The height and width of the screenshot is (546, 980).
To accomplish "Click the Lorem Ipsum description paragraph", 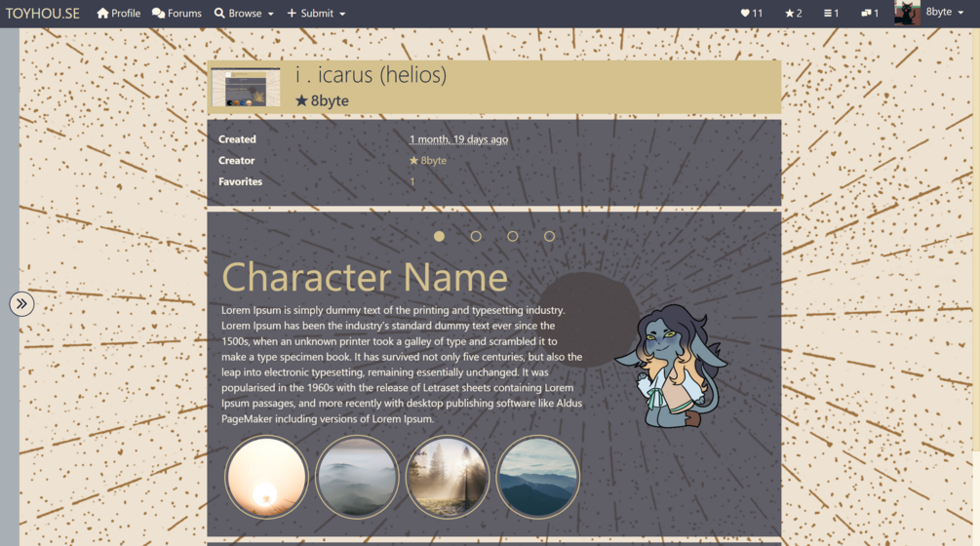I will (402, 365).
